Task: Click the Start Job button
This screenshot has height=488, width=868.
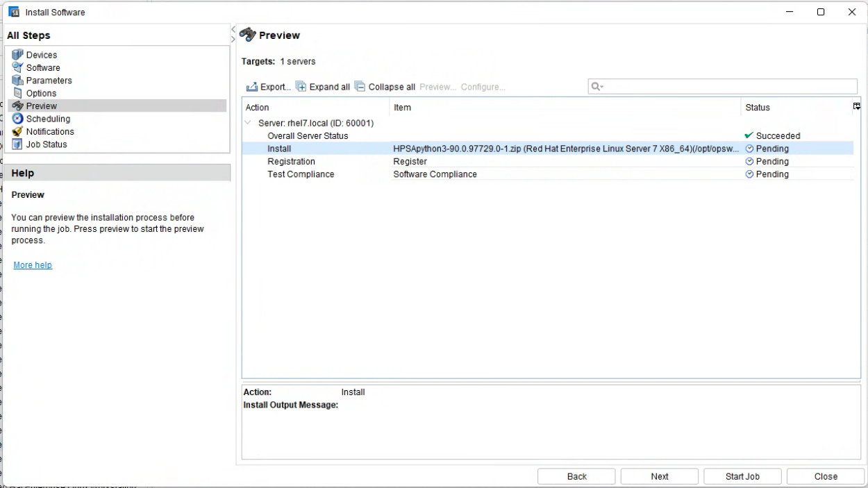Action: click(x=742, y=476)
